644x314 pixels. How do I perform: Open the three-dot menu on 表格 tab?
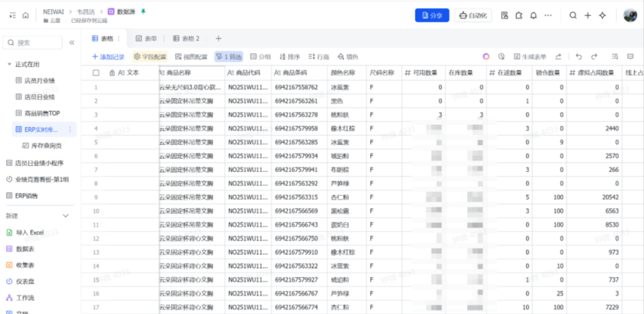click(x=118, y=39)
